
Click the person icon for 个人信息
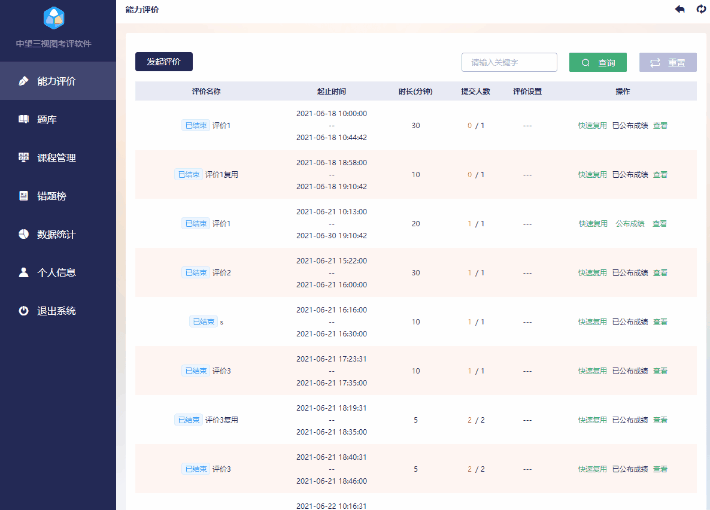(x=24, y=272)
